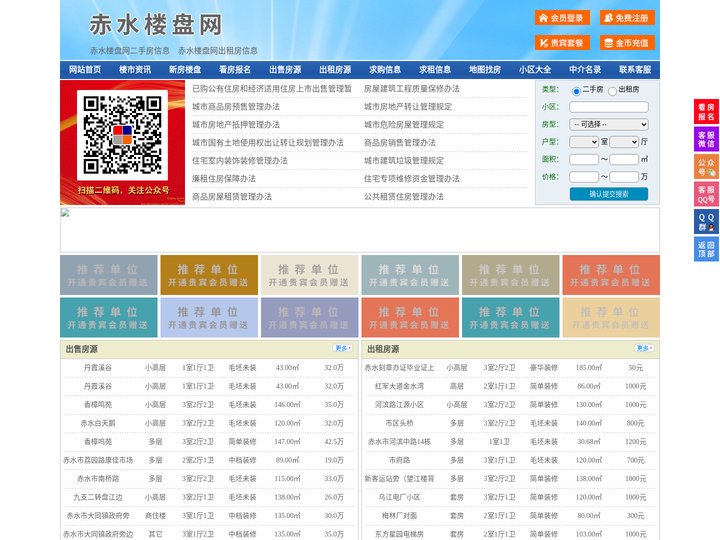Focus the 小区 input field
Viewport: 720px width, 540px height.
point(609,107)
